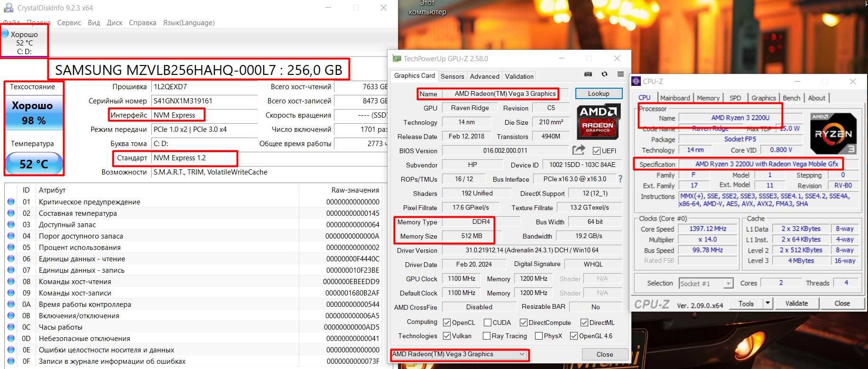Toggle OpenGL 4.6 checkbox
868x369 pixels.
click(574, 336)
